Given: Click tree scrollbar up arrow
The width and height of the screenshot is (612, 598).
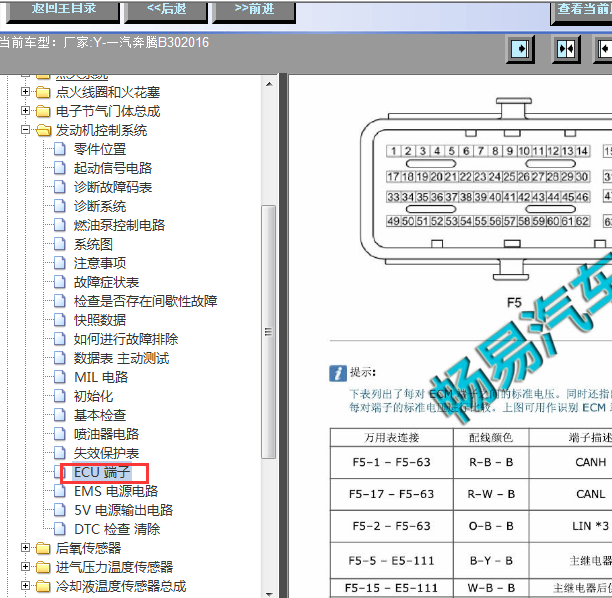Looking at the screenshot, I should coord(269,84).
